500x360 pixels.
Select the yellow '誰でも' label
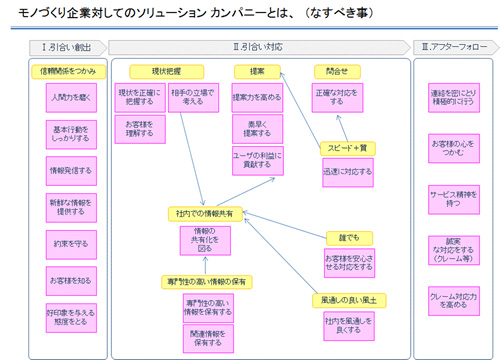(349, 238)
